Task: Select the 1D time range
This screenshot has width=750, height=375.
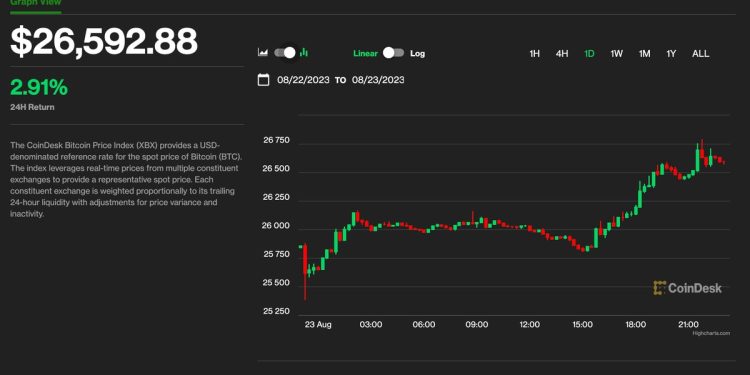Action: [x=589, y=54]
